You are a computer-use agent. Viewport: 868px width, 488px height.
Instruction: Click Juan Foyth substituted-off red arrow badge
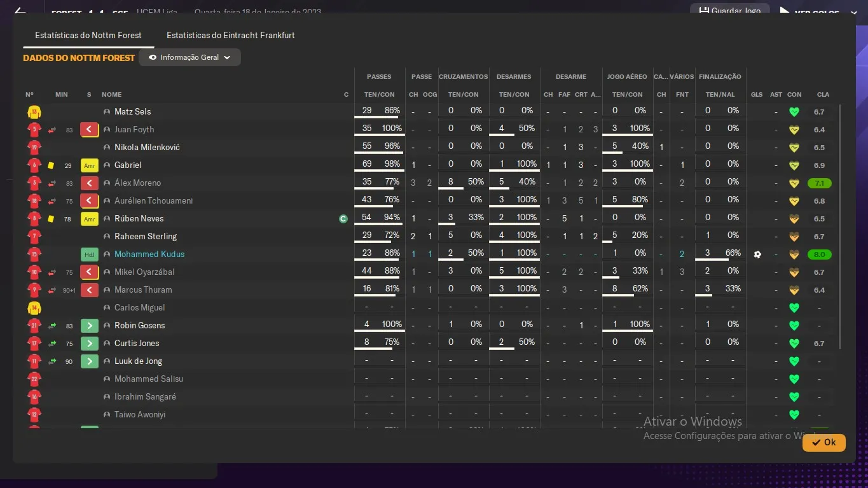[x=90, y=130]
